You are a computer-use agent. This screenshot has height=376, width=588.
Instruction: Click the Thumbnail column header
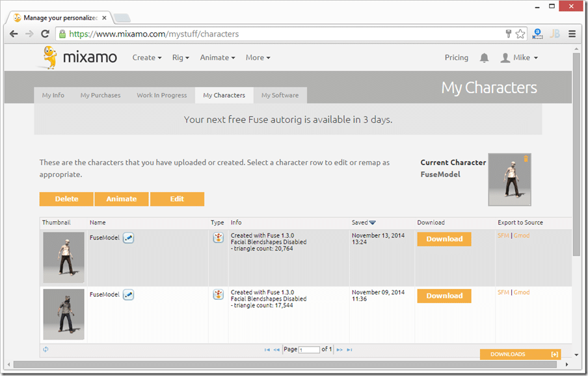56,222
